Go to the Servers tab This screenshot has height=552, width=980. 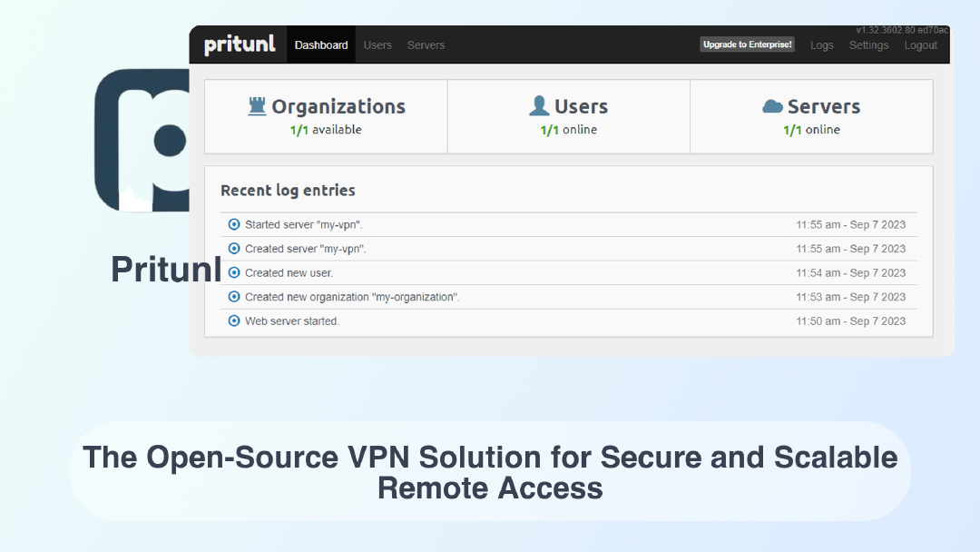click(426, 45)
